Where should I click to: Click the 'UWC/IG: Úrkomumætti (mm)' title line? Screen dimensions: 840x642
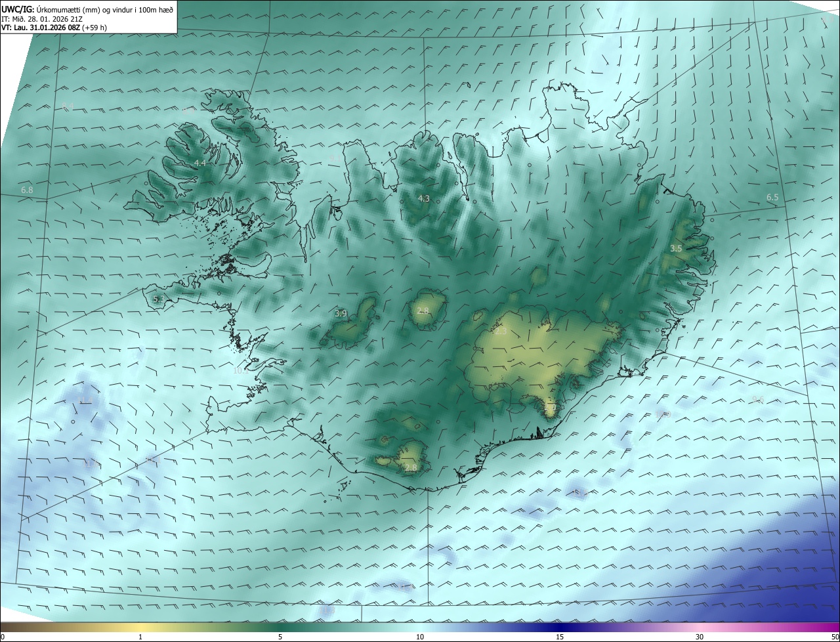87,10
